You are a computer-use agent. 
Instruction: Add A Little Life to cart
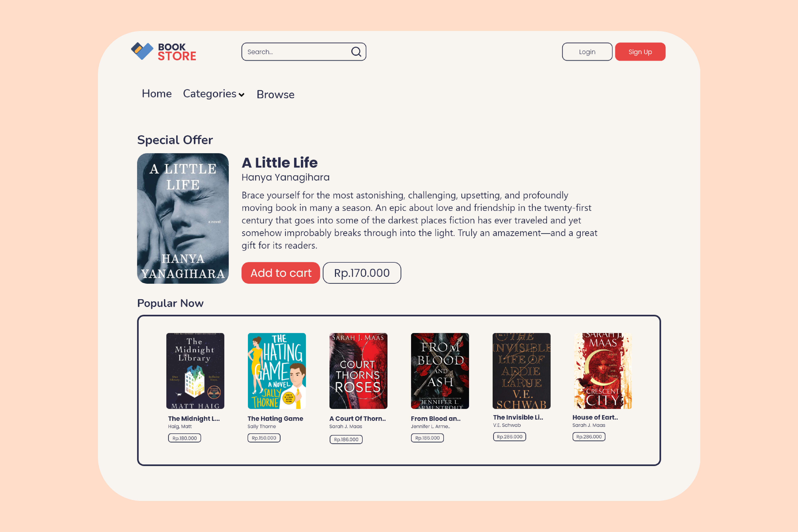[281, 273]
